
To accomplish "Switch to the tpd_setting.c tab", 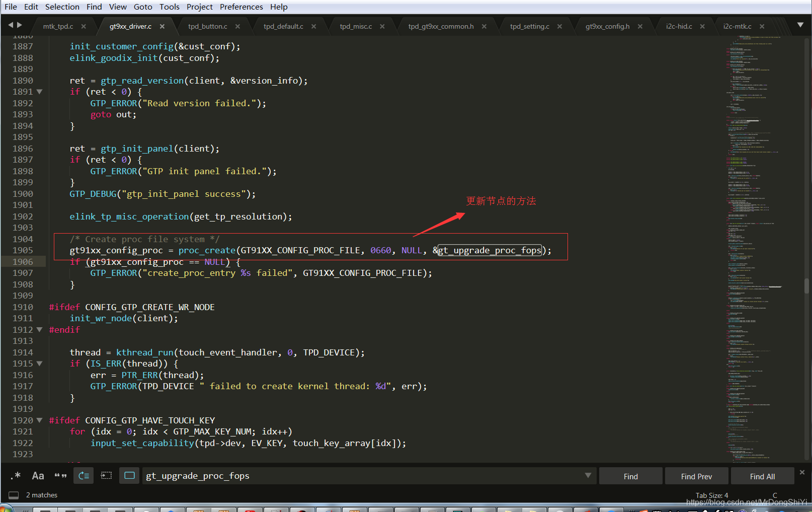I will [530, 26].
